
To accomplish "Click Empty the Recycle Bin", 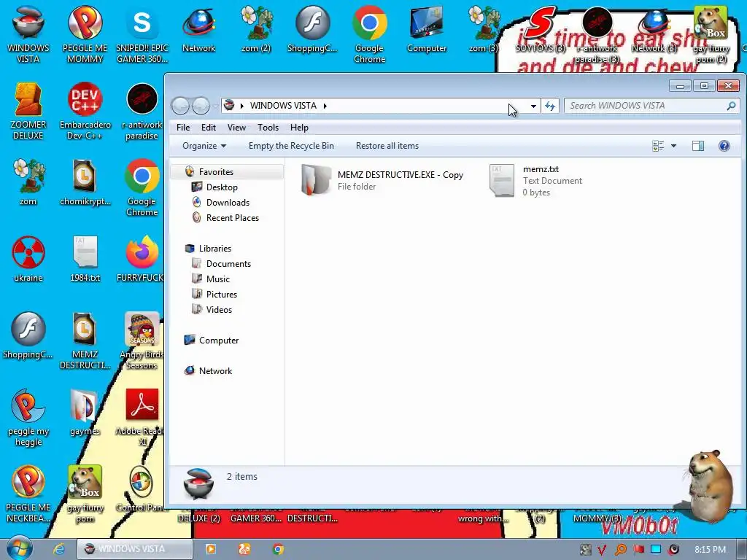I will (291, 146).
